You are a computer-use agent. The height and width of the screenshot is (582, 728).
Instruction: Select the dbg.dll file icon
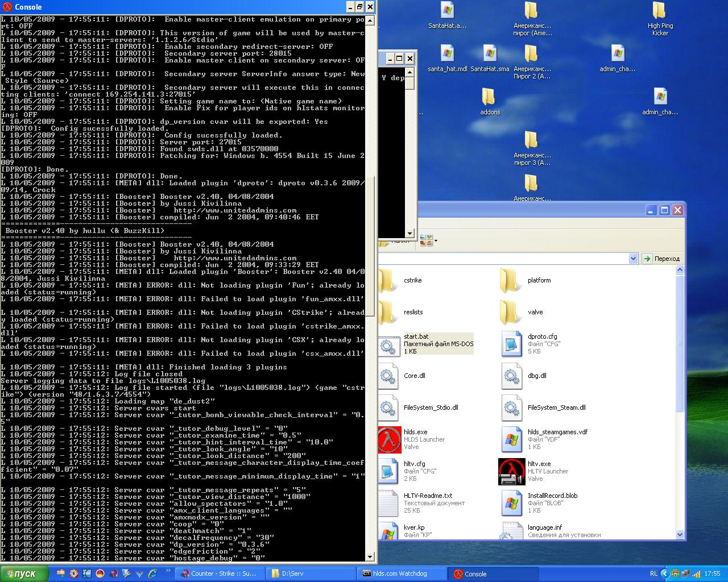point(511,376)
